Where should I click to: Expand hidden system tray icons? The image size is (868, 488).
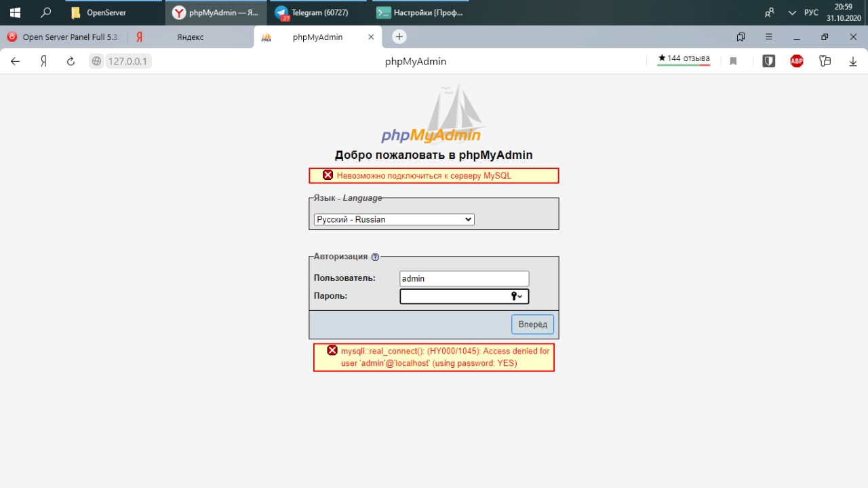792,12
